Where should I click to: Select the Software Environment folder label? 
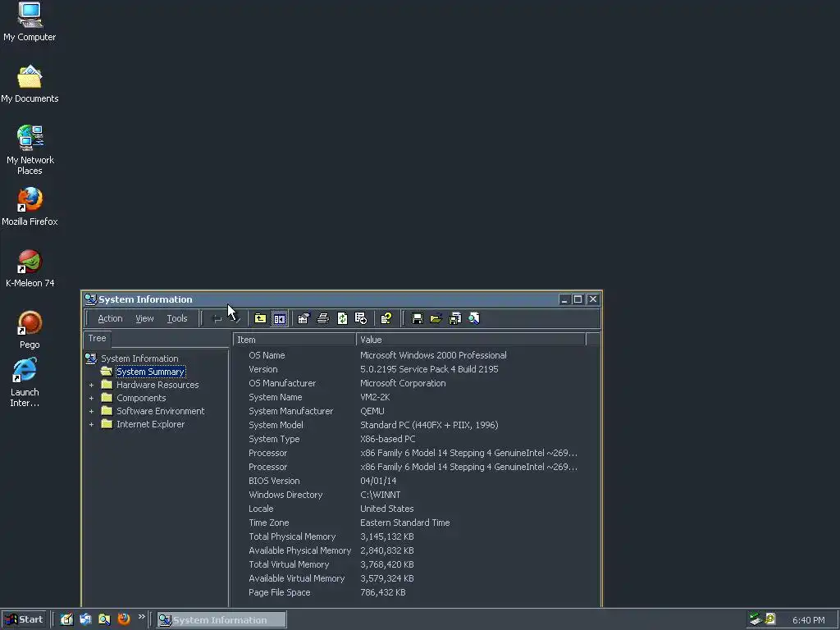point(161,412)
